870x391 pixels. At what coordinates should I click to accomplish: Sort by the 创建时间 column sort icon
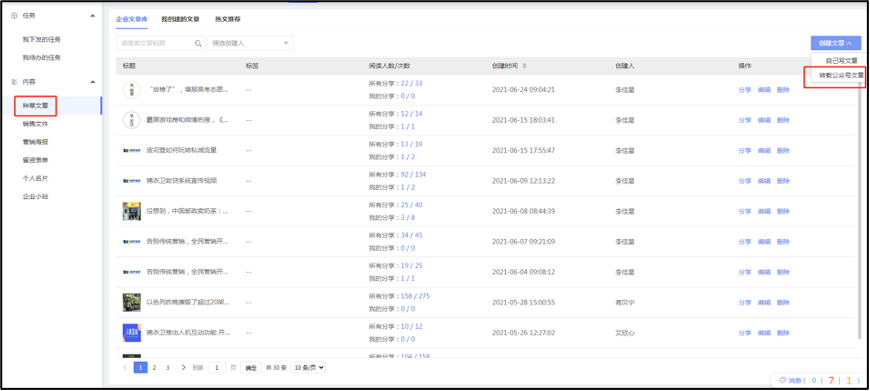coord(525,66)
